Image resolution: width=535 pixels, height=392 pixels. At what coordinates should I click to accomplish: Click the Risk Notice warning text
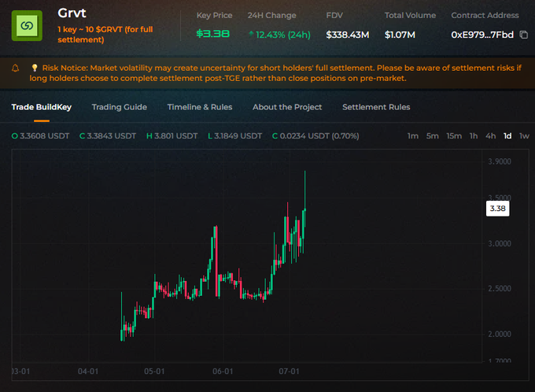pos(275,73)
